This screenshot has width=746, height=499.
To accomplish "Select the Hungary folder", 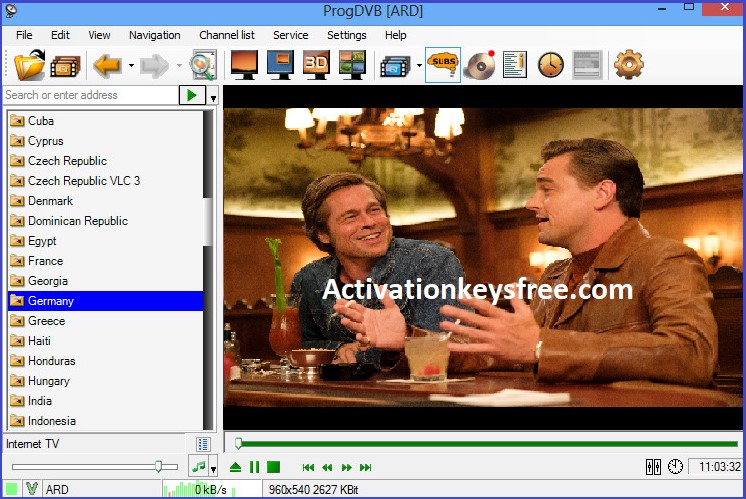I will pos(105,381).
